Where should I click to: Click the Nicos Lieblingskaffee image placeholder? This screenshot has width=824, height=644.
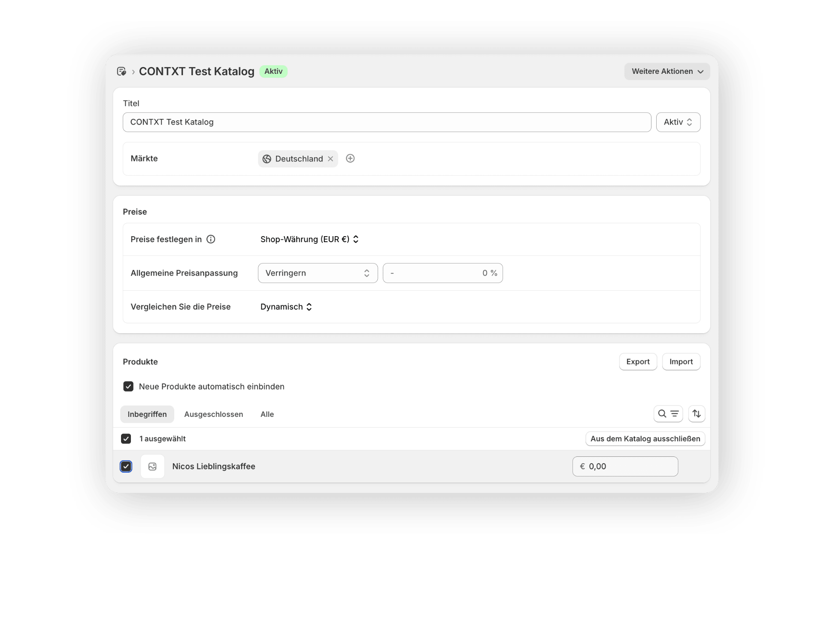pos(152,466)
